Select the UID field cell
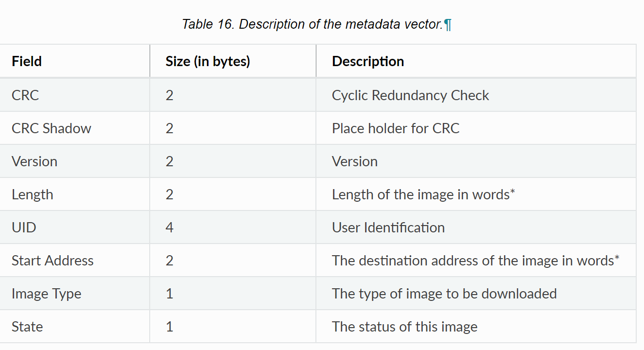Image resolution: width=644 pixels, height=350 pixels. pyautogui.click(x=75, y=227)
